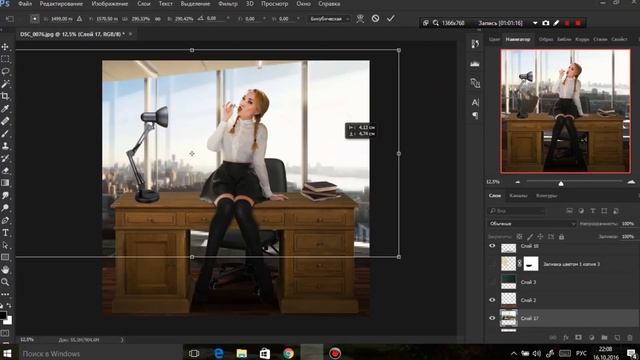Expand status bar info arrow
This screenshot has width=640, height=360.
point(122,340)
